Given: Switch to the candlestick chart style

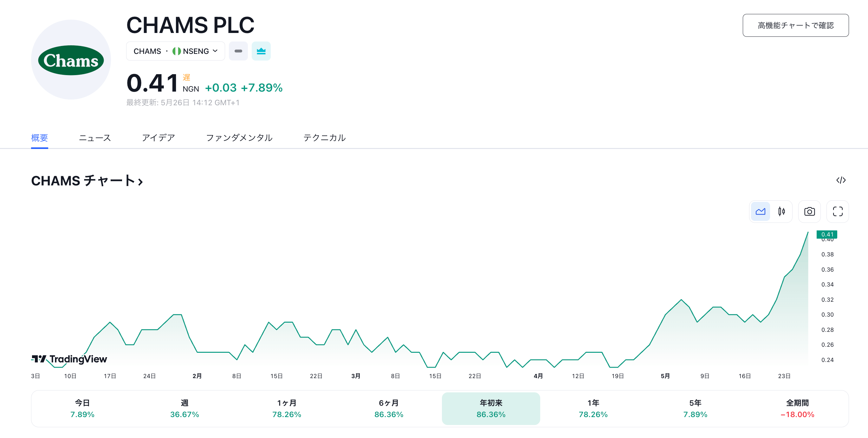Looking at the screenshot, I should click(781, 212).
